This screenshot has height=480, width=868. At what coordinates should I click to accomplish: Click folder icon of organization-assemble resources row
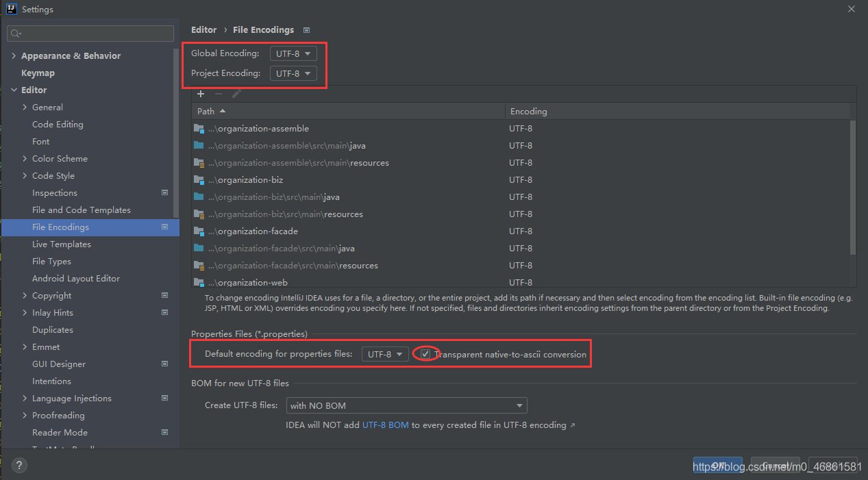199,163
